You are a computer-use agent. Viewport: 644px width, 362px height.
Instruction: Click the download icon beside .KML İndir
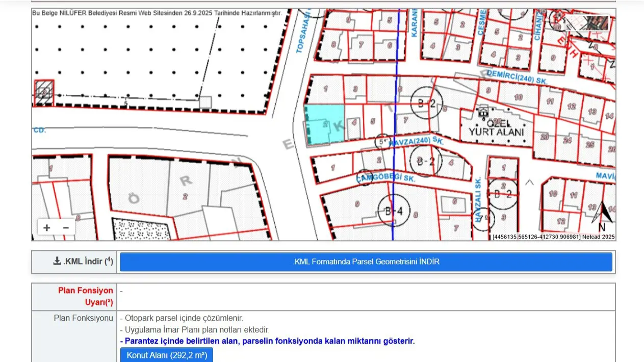(57, 262)
